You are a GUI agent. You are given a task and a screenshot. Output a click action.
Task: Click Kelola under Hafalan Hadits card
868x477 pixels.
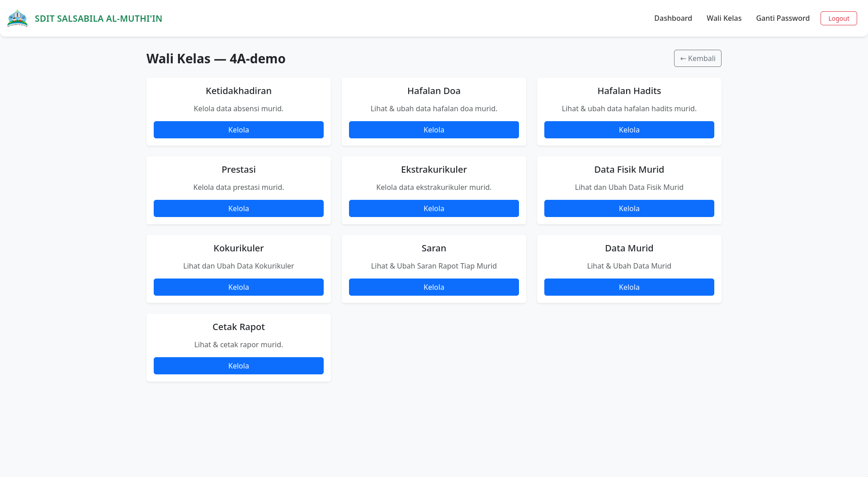coord(629,130)
